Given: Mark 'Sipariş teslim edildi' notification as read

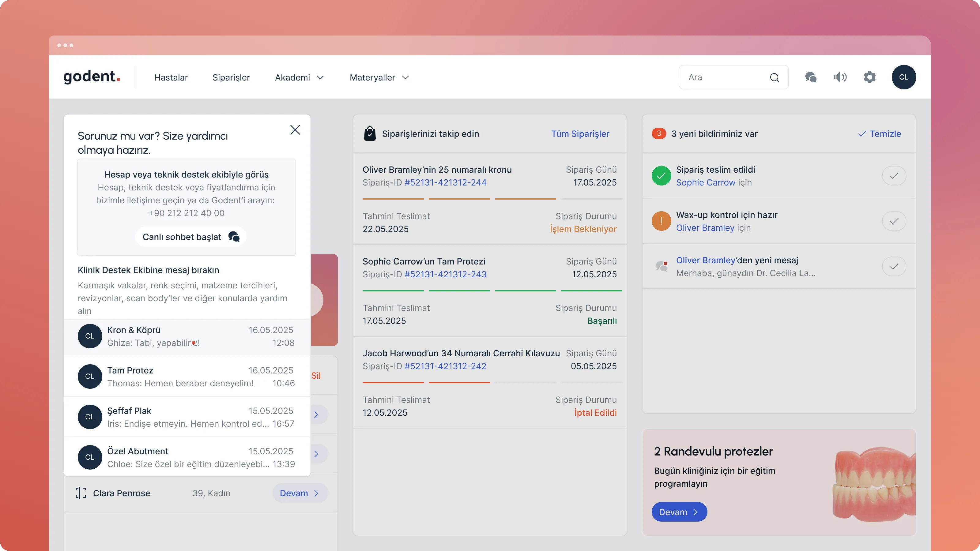Looking at the screenshot, I should 894,176.
